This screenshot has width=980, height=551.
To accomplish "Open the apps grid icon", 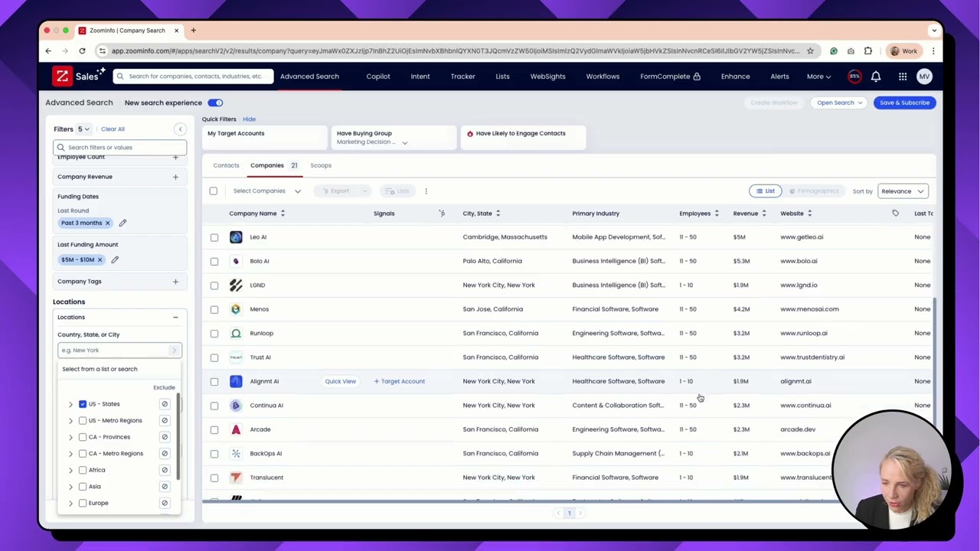I will pyautogui.click(x=903, y=77).
